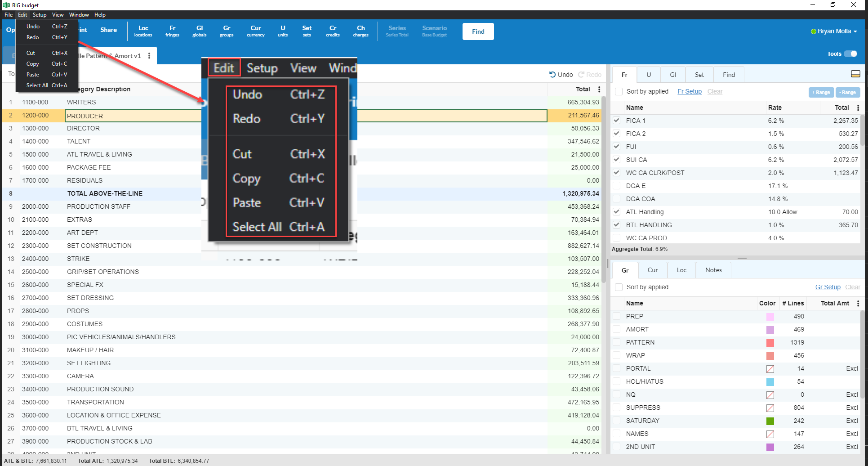Screen dimensions: 868x466
Task: Choose Copy from the Edit menu
Action: coord(47,64)
